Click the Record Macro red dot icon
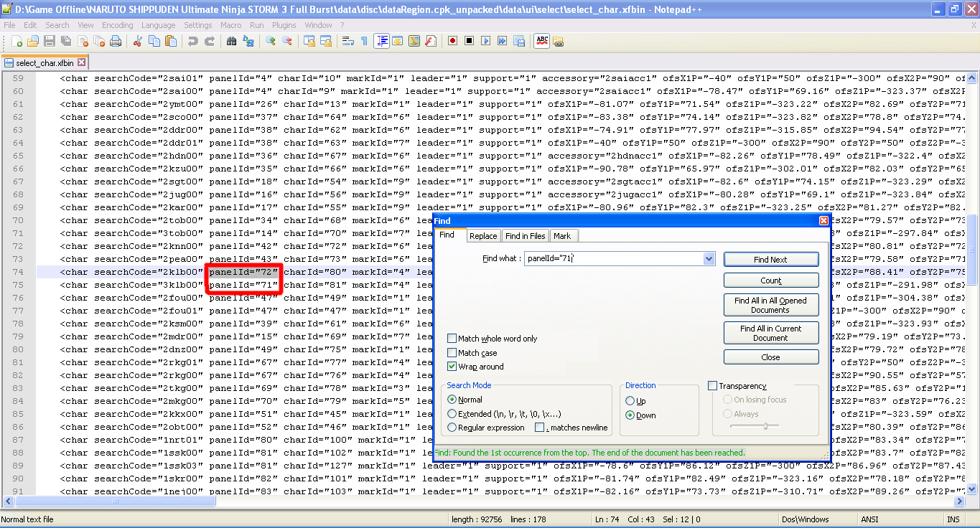 click(452, 41)
